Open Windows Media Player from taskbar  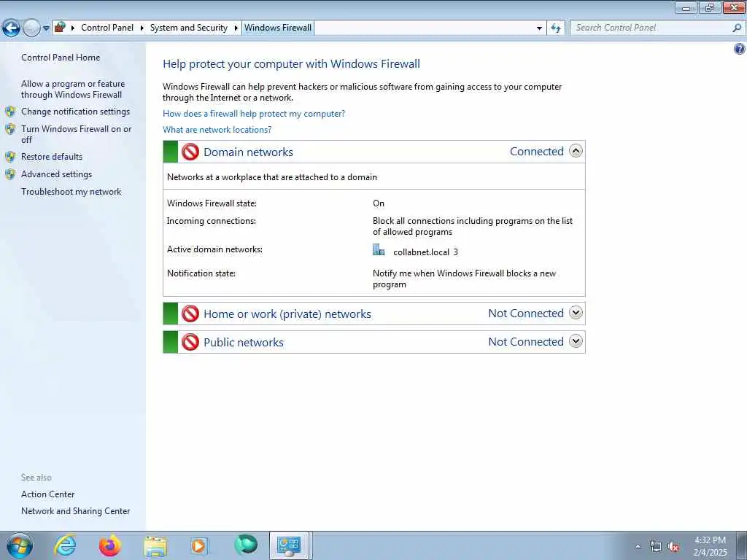tap(199, 545)
